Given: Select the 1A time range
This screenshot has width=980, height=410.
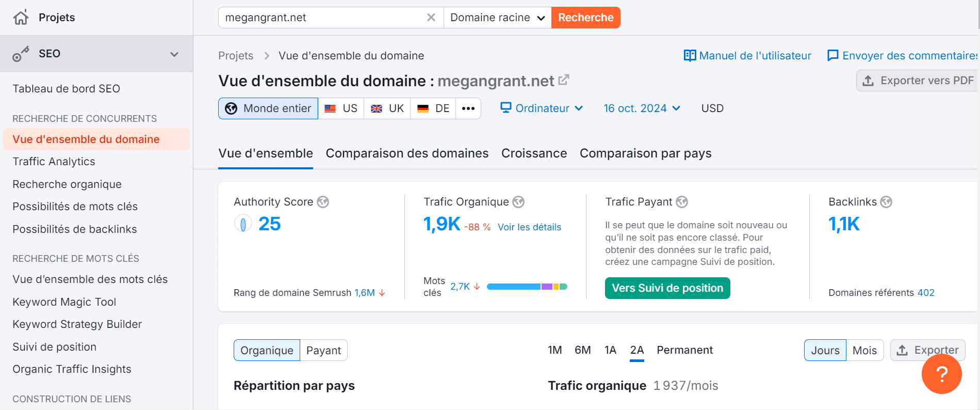Looking at the screenshot, I should (611, 350).
